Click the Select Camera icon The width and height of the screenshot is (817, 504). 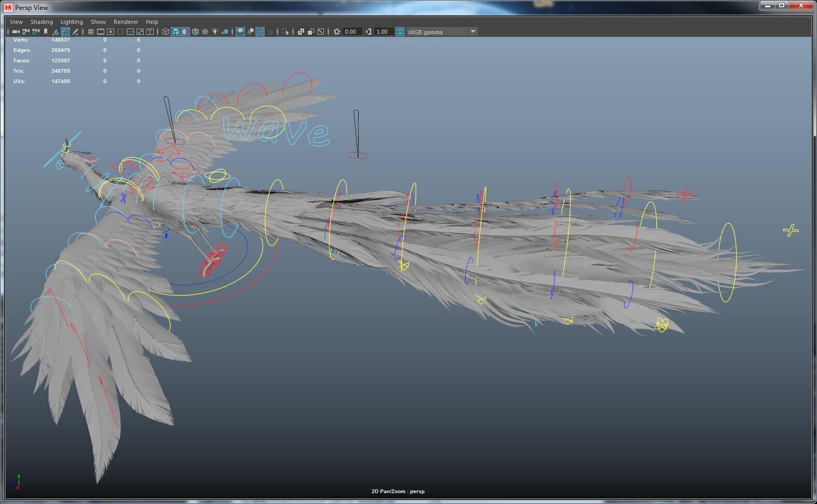pos(16,32)
